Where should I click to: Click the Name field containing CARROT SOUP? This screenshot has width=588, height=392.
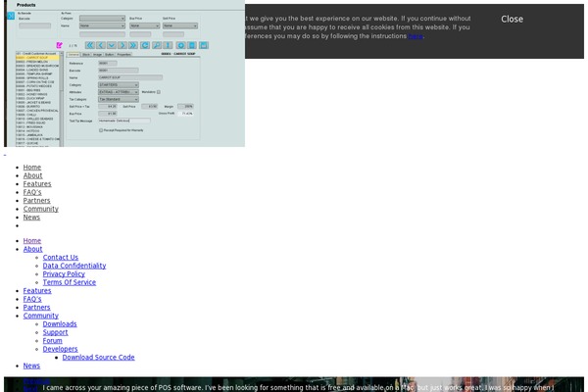tap(130, 77)
